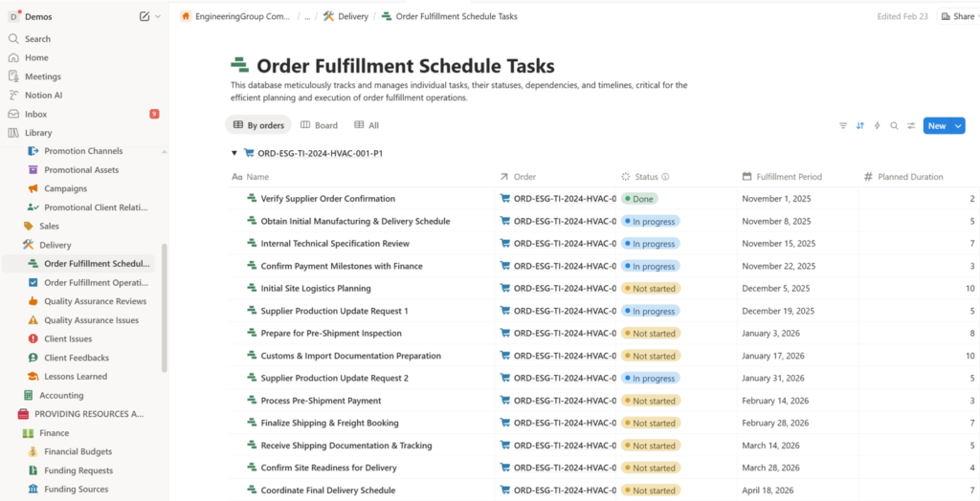The height and width of the screenshot is (501, 980).
Task: Click the Delivery breadcrumb link
Action: 346,16
